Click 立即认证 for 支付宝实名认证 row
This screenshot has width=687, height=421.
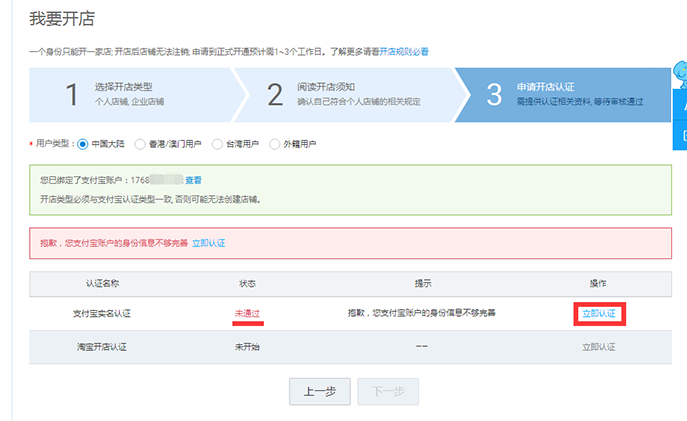coord(599,314)
